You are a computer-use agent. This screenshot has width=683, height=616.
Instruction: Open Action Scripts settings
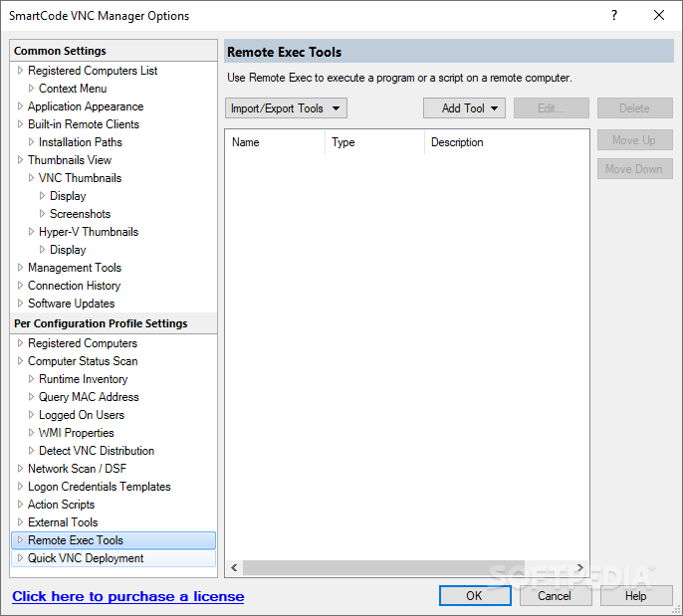(x=62, y=505)
